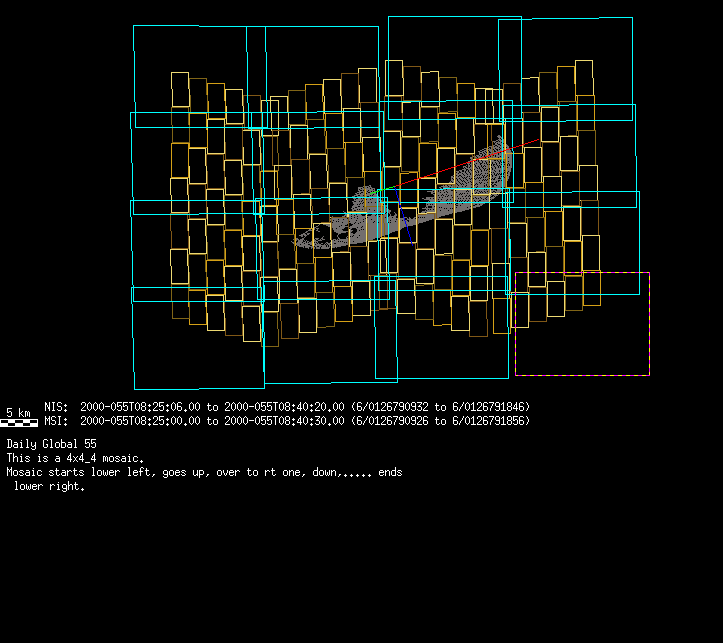Click MSI start time 2000-055T08:25:00.00

tap(141, 421)
